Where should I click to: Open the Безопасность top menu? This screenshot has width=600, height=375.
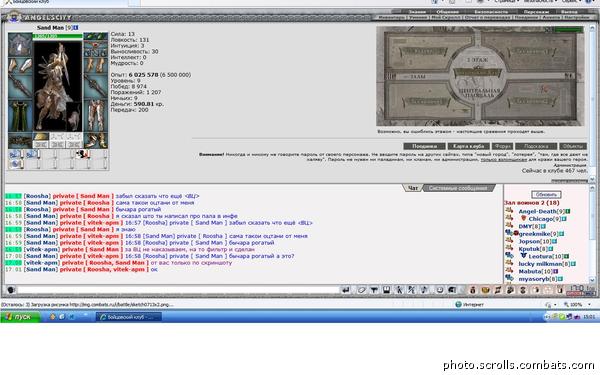(491, 12)
